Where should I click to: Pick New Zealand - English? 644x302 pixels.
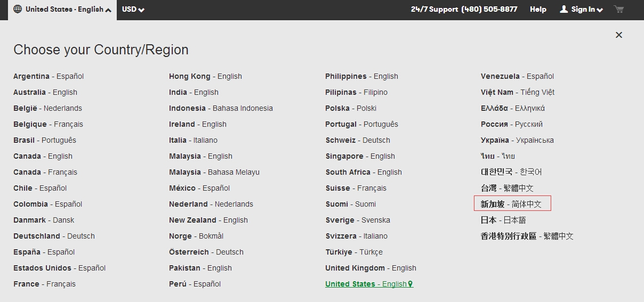[208, 220]
